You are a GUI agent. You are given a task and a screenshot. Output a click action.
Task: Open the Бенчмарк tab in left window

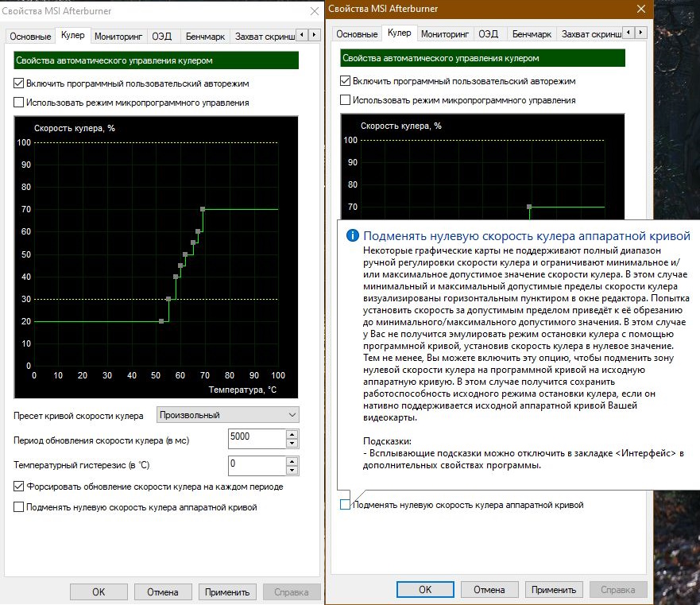pos(205,37)
